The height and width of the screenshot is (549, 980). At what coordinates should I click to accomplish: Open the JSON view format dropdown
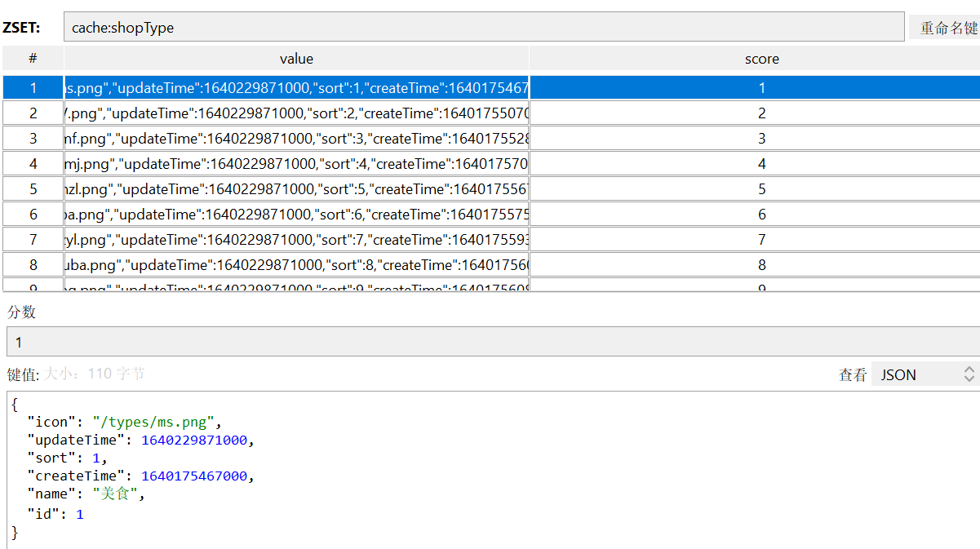point(925,374)
